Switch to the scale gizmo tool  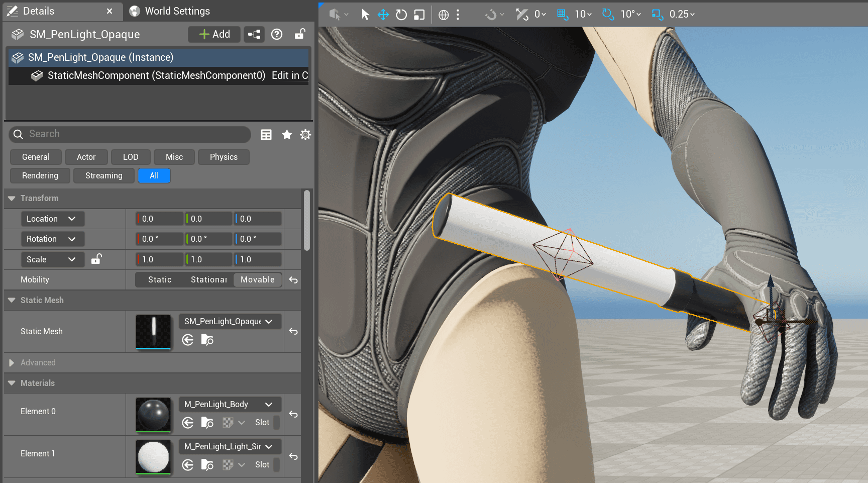pos(419,15)
